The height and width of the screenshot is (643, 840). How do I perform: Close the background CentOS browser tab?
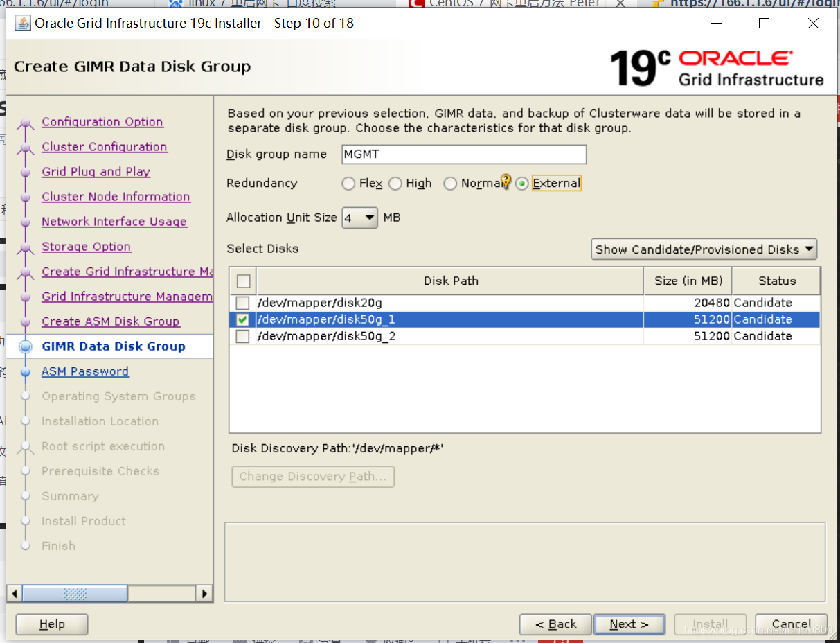620,3
